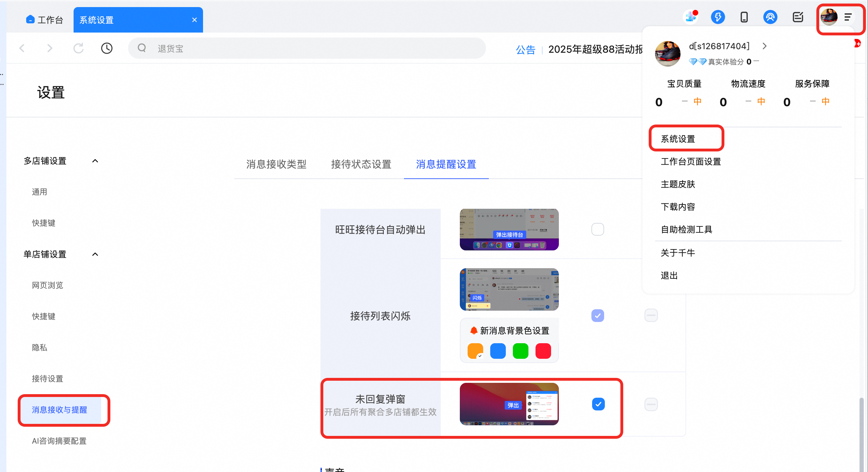Switch to 接待状态设置 tab

[361, 164]
